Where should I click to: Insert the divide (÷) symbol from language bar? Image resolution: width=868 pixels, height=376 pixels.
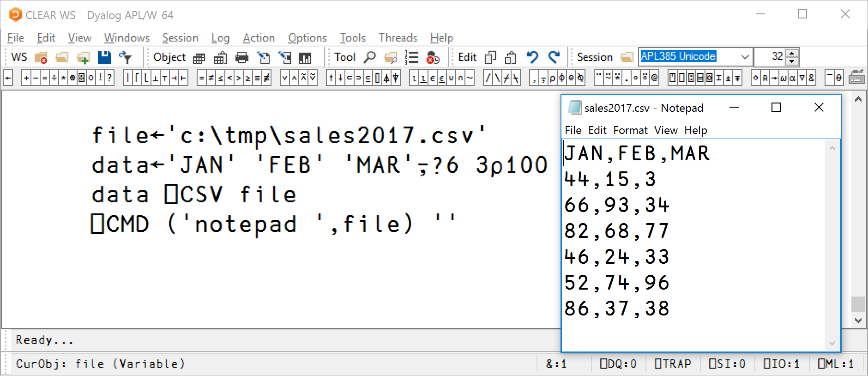[x=54, y=78]
